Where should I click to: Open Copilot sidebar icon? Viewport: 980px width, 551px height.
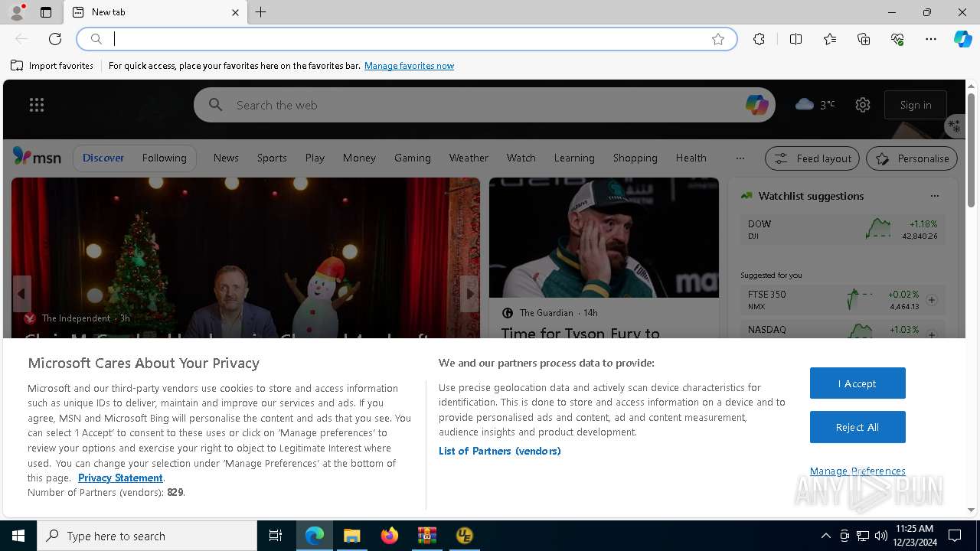[962, 39]
